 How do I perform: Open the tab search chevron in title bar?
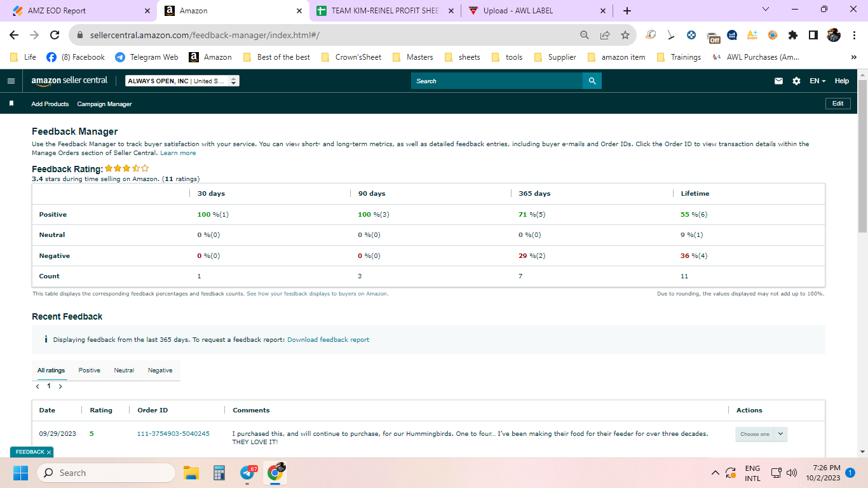(765, 10)
